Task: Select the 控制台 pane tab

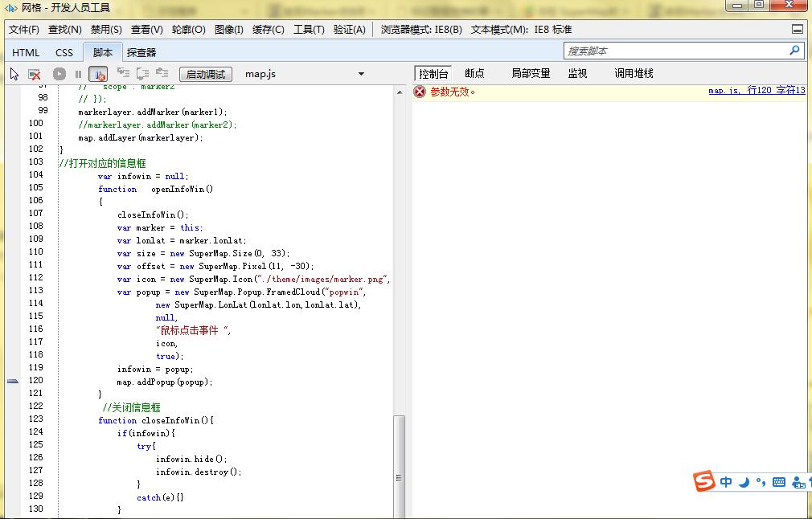Action: (x=433, y=73)
